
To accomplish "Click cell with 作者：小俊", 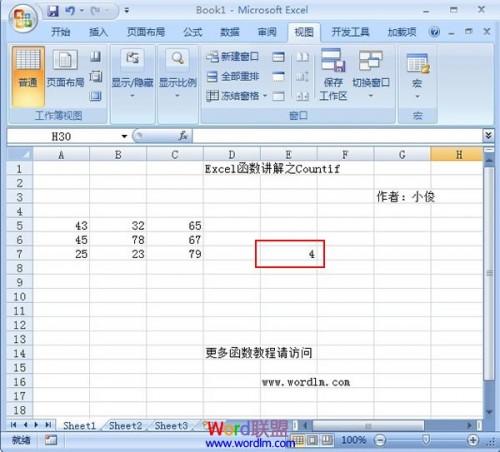I will [405, 197].
